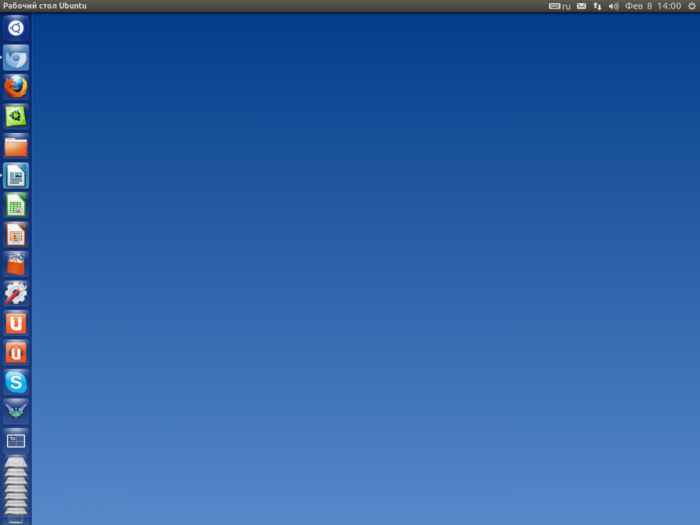Open the date and time calendar
700x525 pixels.
click(x=653, y=6)
